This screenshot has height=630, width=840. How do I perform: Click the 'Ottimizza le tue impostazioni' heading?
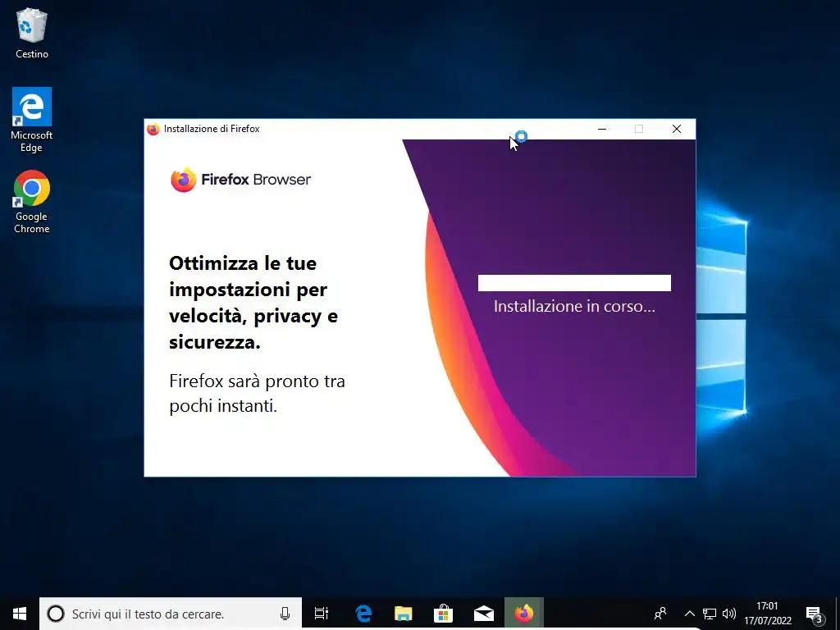point(254,303)
